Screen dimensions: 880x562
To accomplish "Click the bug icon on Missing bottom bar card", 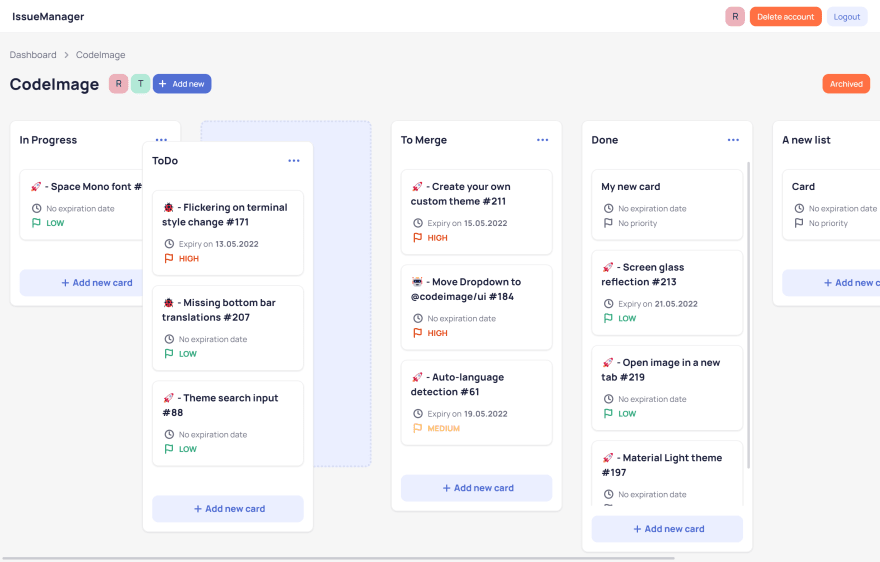I will tap(168, 303).
